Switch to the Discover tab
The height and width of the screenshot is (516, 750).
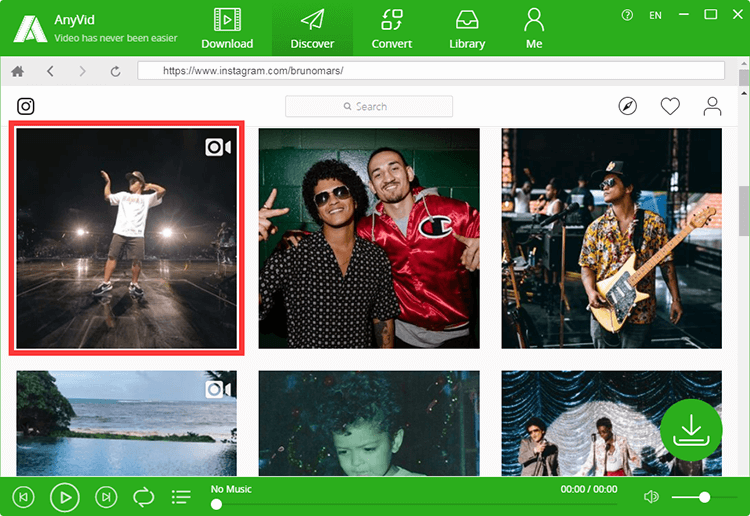pyautogui.click(x=312, y=29)
